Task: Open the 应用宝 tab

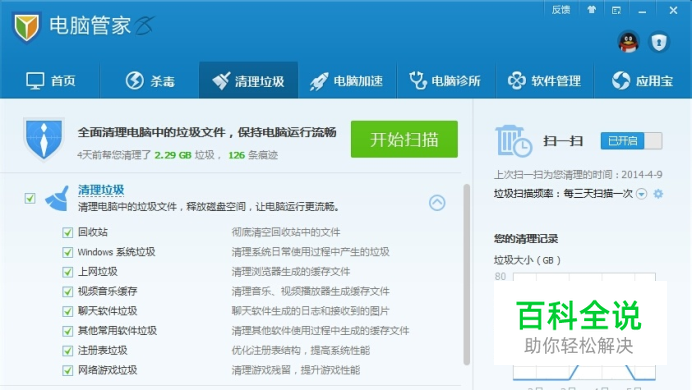Action: point(643,81)
